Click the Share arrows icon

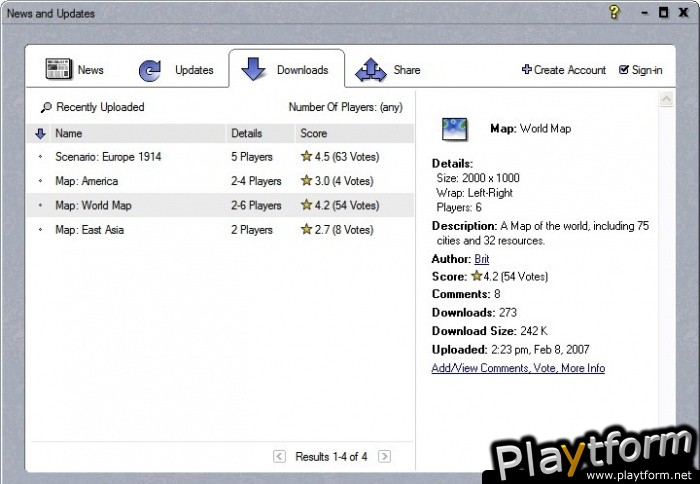pyautogui.click(x=371, y=70)
